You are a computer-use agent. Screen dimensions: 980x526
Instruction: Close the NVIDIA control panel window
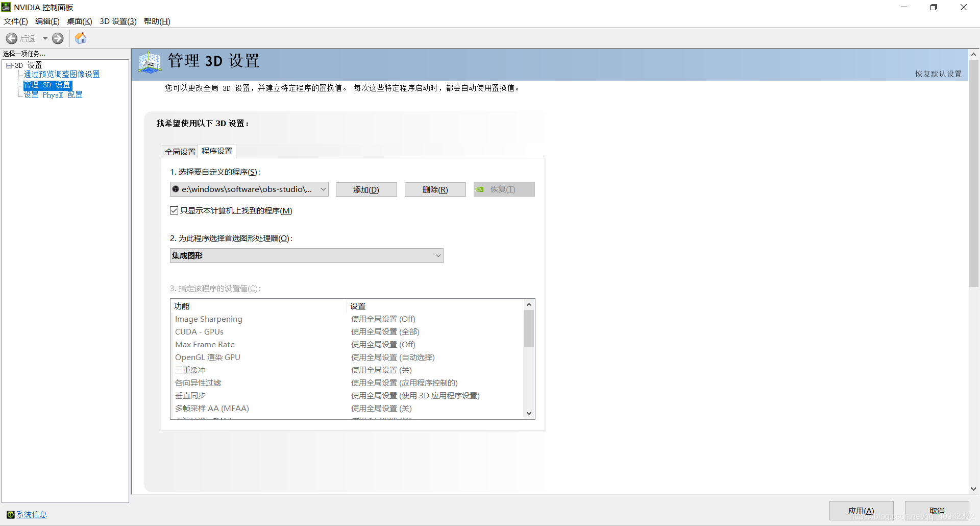(964, 7)
